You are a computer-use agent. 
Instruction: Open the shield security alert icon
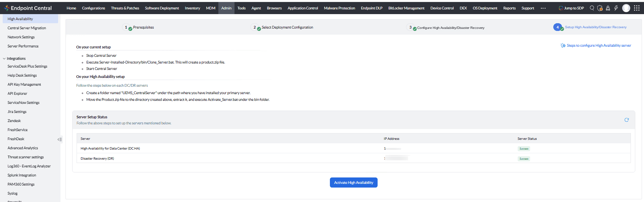[600, 8]
